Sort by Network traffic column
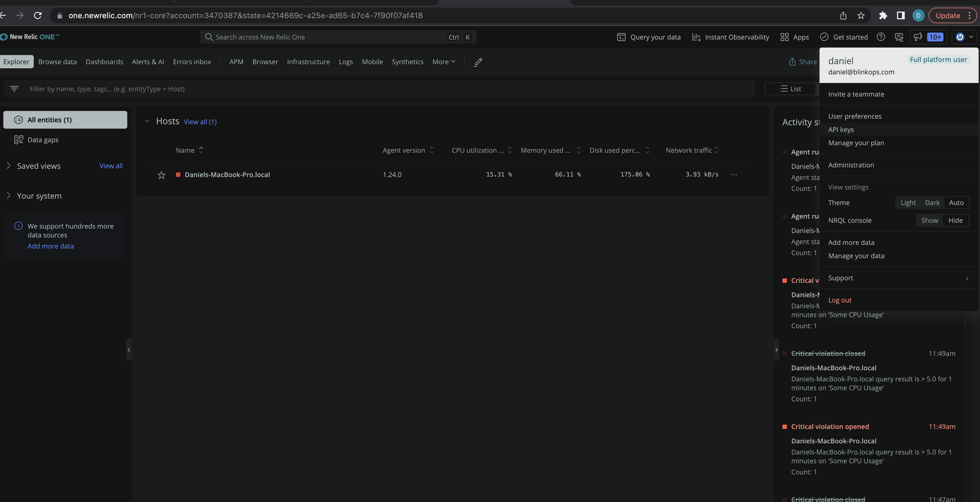The height and width of the screenshot is (502, 980). [692, 151]
